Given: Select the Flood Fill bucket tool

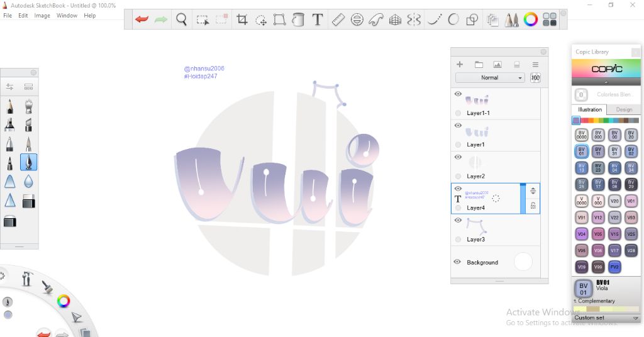Looking at the screenshot, I should [x=298, y=19].
